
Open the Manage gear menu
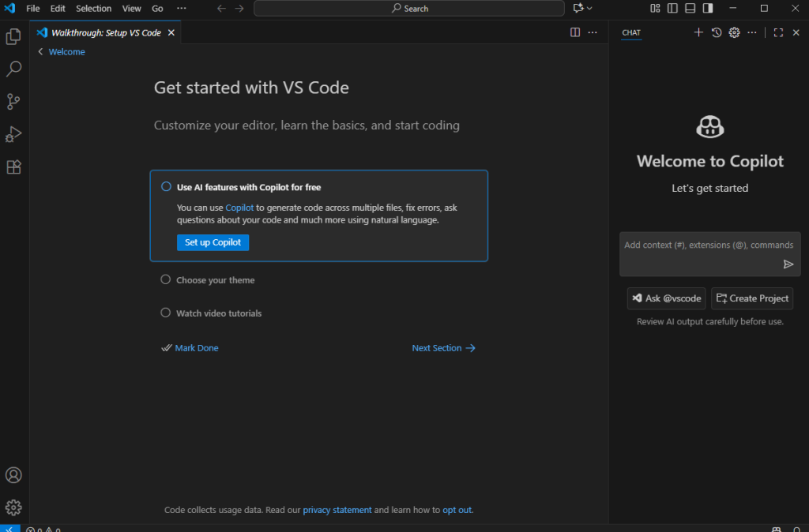click(x=13, y=508)
